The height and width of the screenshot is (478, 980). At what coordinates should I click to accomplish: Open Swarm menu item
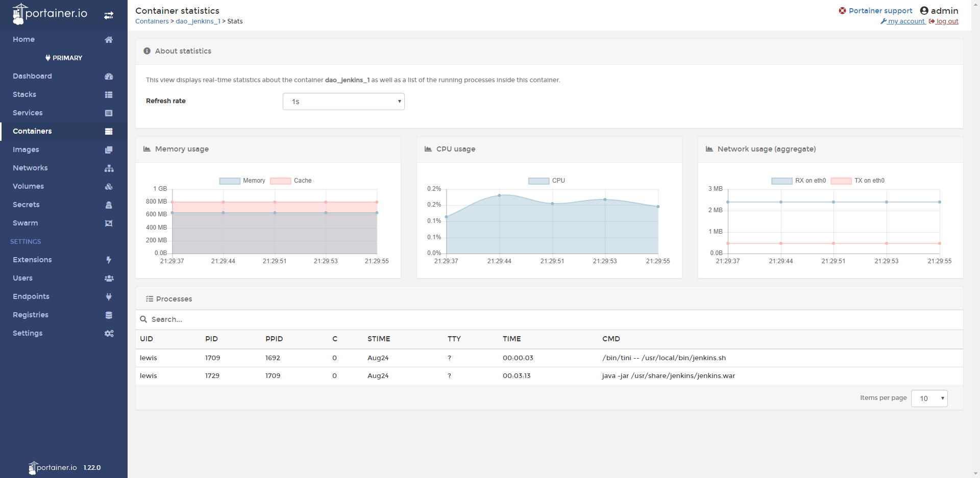[25, 223]
